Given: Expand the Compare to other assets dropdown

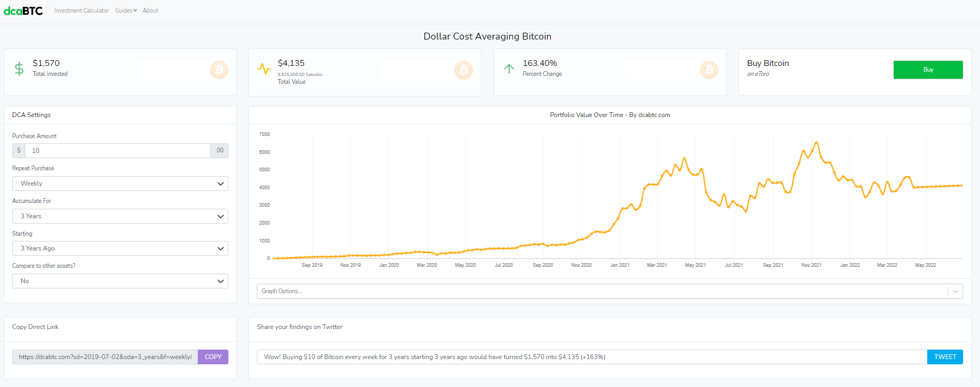Looking at the screenshot, I should tap(120, 281).
